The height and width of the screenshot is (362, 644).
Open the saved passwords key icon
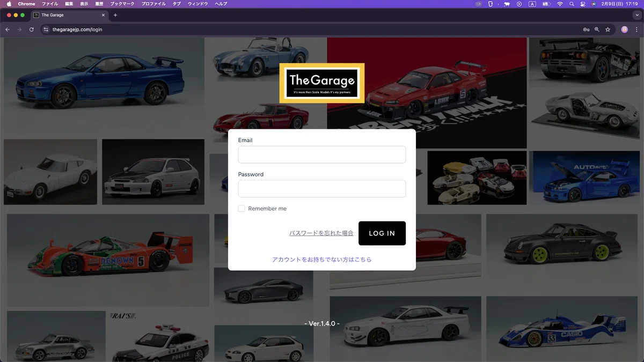click(x=586, y=29)
